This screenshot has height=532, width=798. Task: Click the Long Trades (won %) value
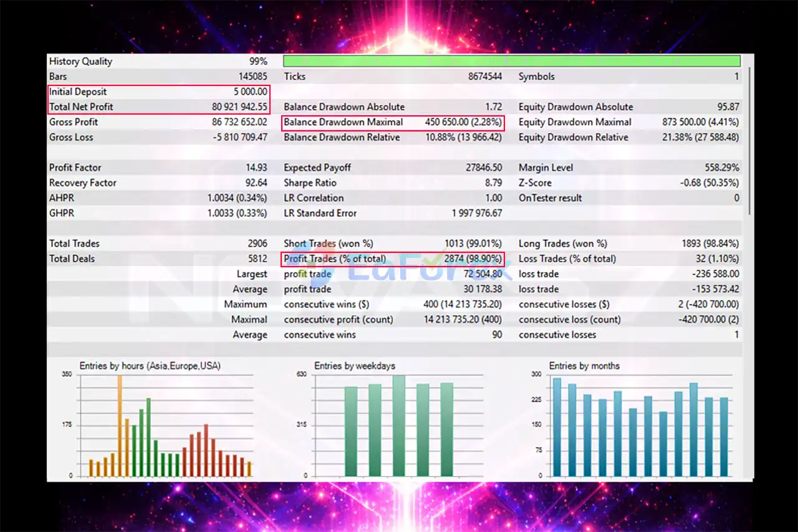709,244
